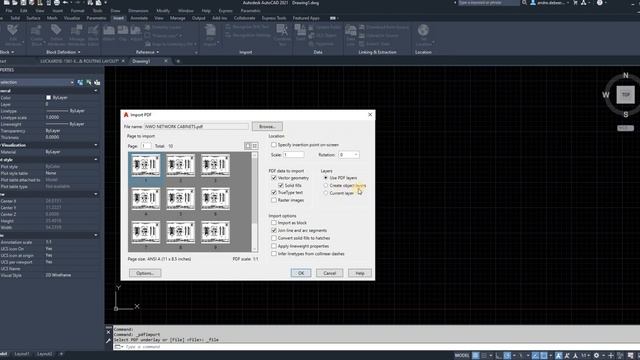Click the OK button in Import PDF

301,273
